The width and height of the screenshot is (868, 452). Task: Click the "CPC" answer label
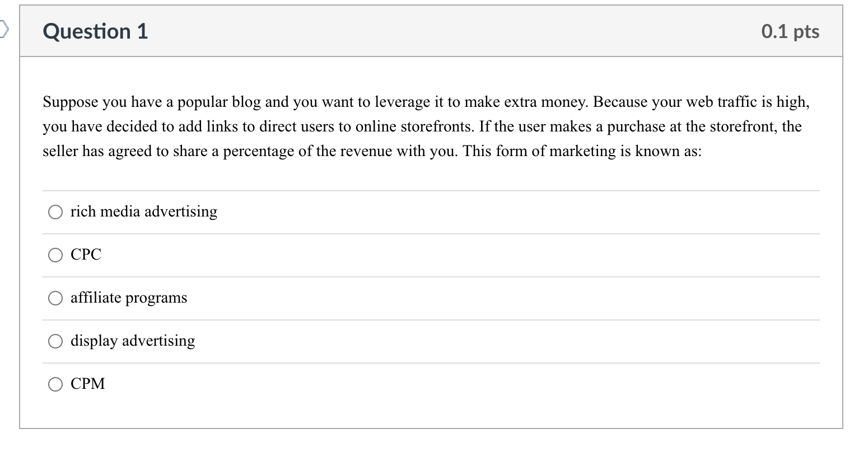[85, 255]
